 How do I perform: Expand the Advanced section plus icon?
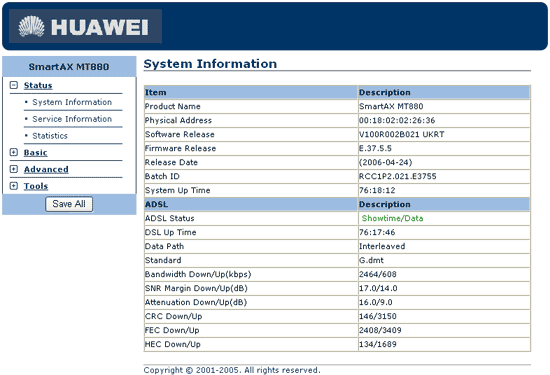click(x=14, y=169)
